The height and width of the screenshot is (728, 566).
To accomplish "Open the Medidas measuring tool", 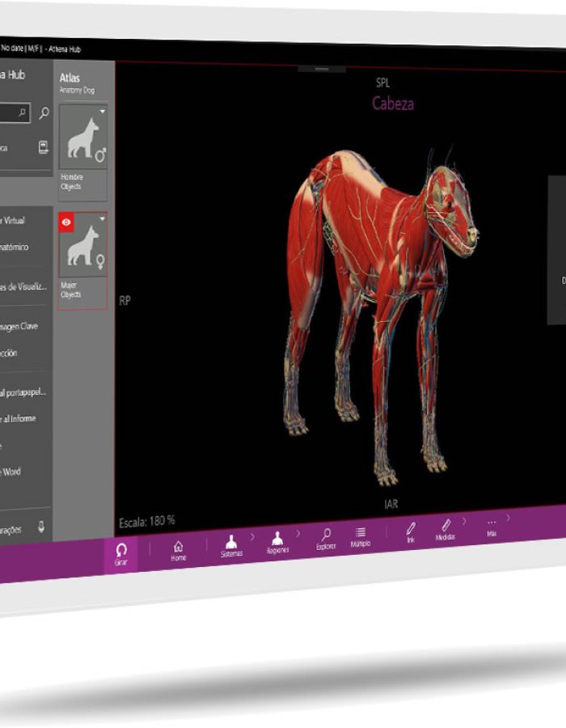I will click(x=445, y=530).
